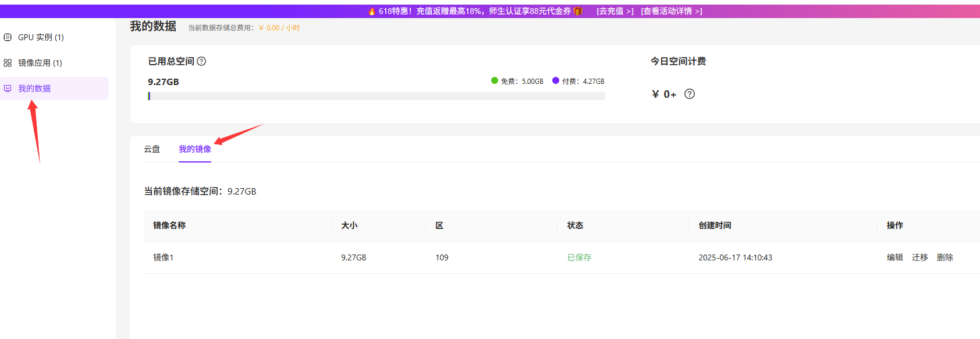Switch to the 我的镜像 tab

(195, 149)
